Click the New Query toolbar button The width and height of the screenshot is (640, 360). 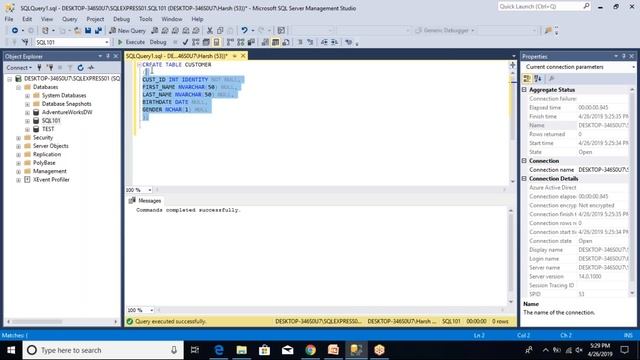click(127, 31)
